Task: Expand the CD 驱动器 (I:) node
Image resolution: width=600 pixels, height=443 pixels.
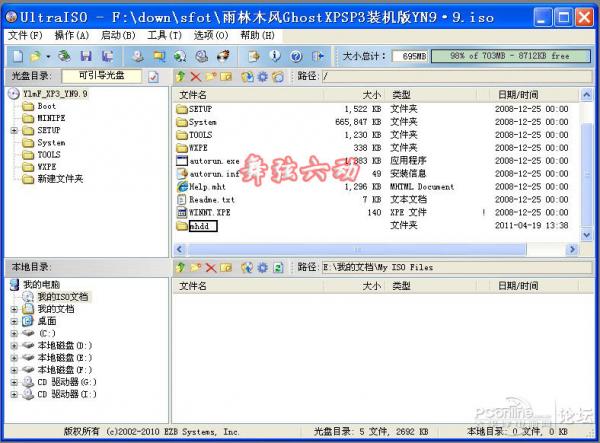Action: click(x=14, y=394)
